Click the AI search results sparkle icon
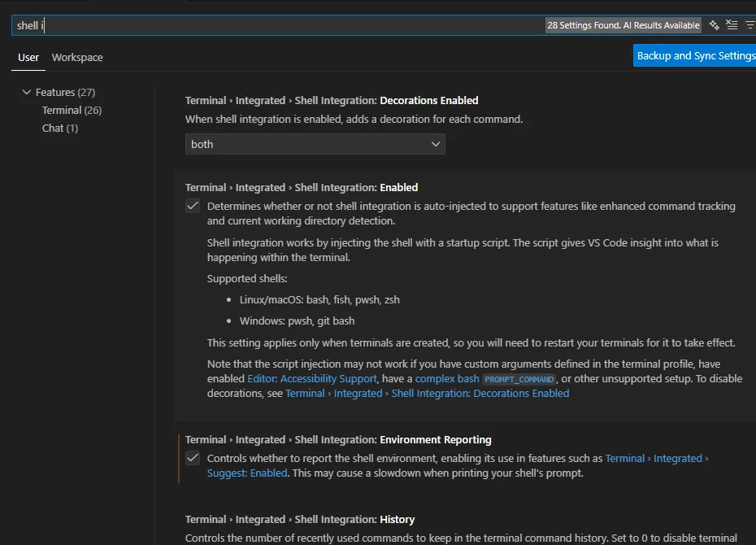This screenshot has height=545, width=756. point(714,25)
